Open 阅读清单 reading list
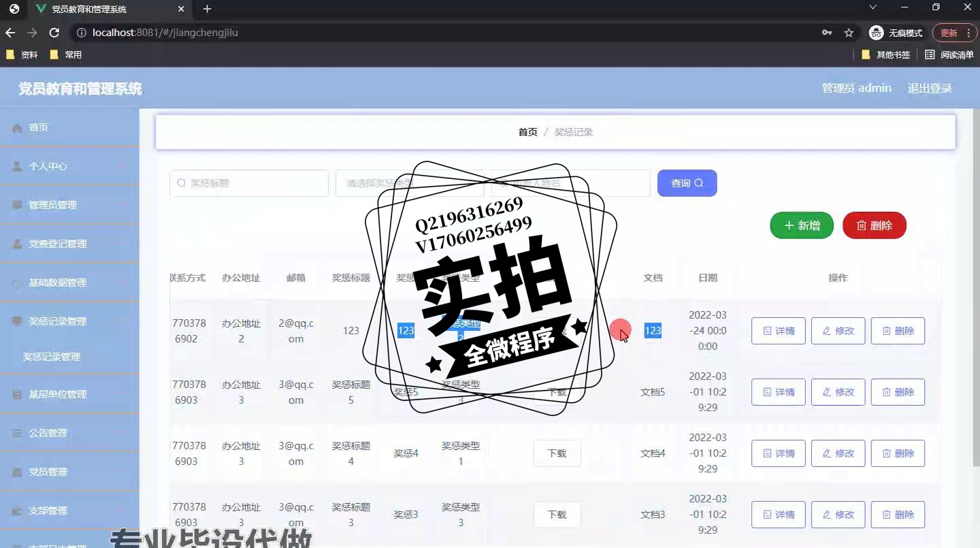Viewport: 980px width, 548px height. tap(949, 54)
